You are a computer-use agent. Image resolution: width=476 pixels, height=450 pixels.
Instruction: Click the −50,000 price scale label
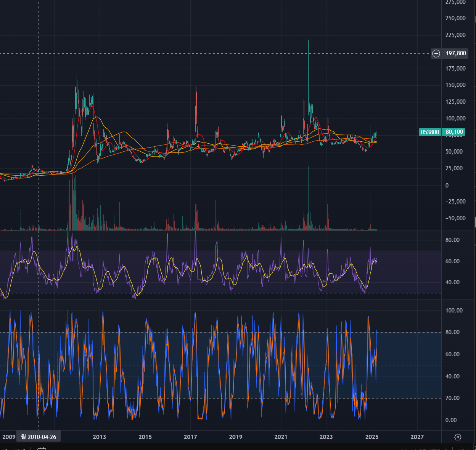point(455,218)
